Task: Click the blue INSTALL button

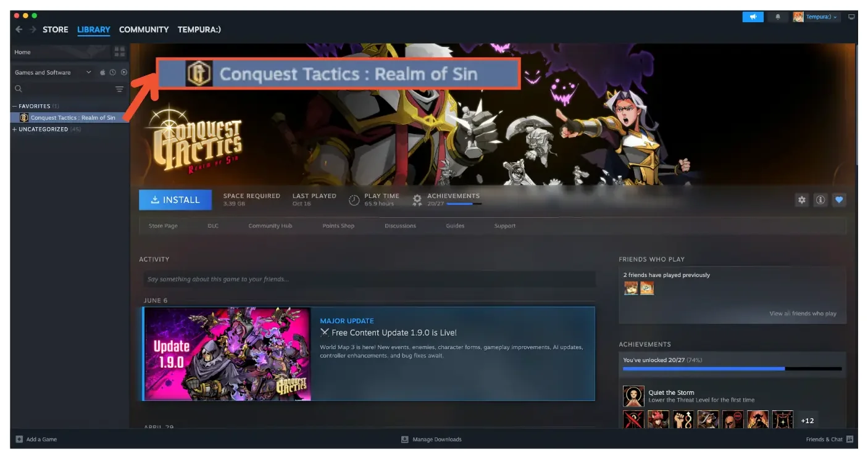Action: pos(175,200)
